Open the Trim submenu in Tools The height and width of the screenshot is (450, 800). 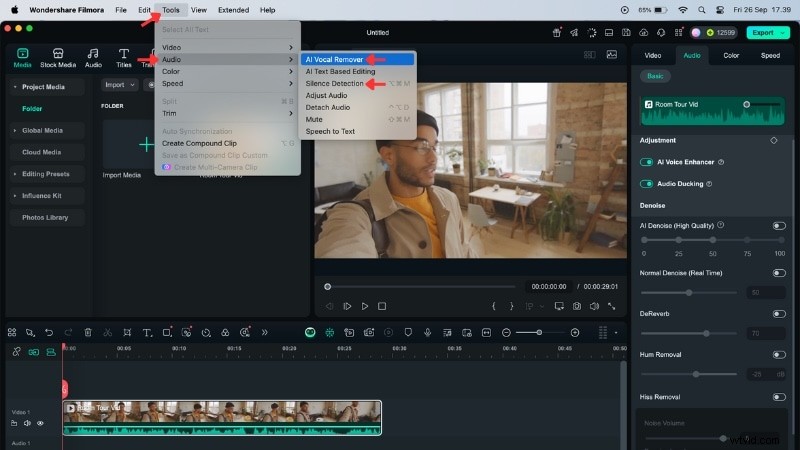click(x=227, y=113)
